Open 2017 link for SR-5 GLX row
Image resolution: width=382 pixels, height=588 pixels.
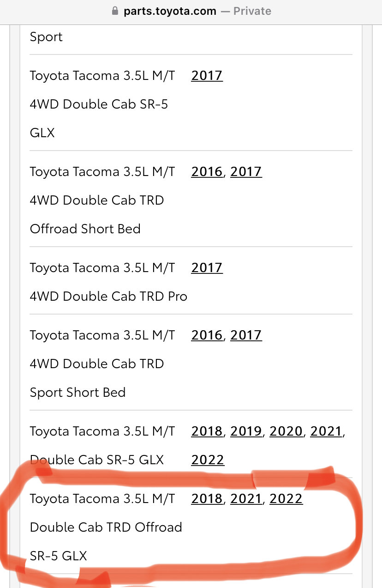(x=207, y=75)
